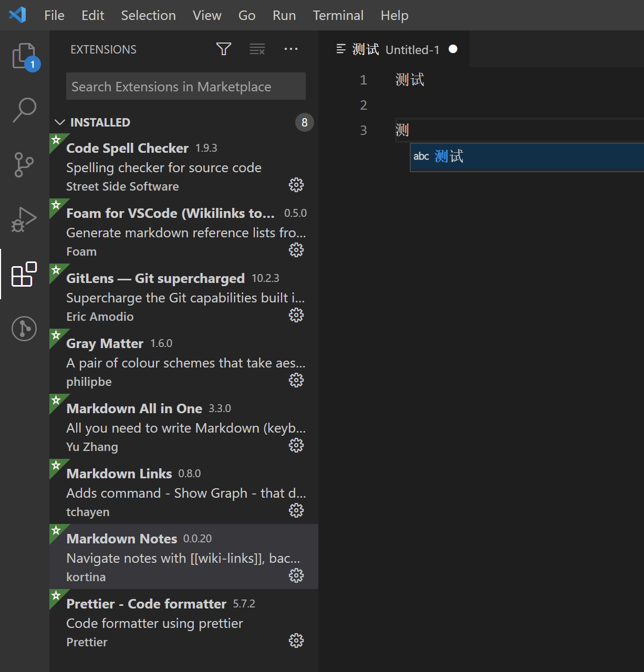The height and width of the screenshot is (672, 644).
Task: Click line number 1 in editor
Action: 363,80
